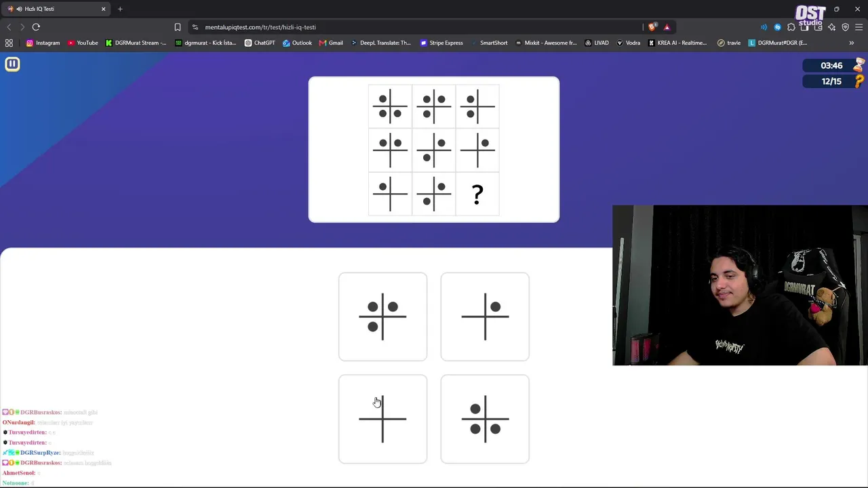The width and height of the screenshot is (868, 488).
Task: Open the SmartShort bookmark
Action: (489, 43)
